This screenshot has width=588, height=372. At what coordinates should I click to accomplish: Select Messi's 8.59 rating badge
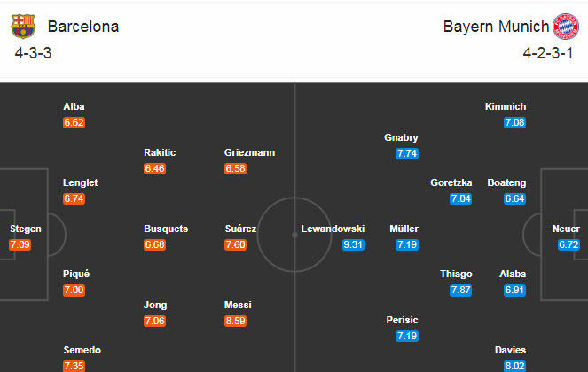pos(236,320)
